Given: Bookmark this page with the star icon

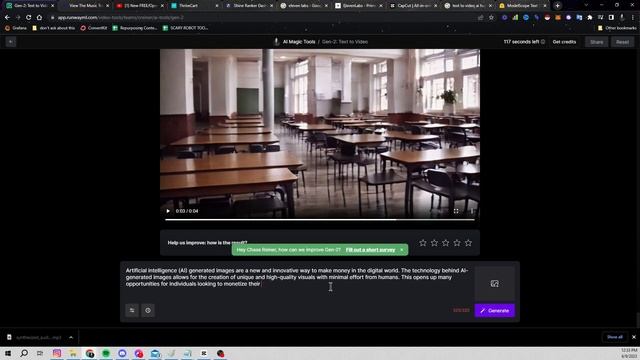Looking at the screenshot, I should (x=491, y=18).
